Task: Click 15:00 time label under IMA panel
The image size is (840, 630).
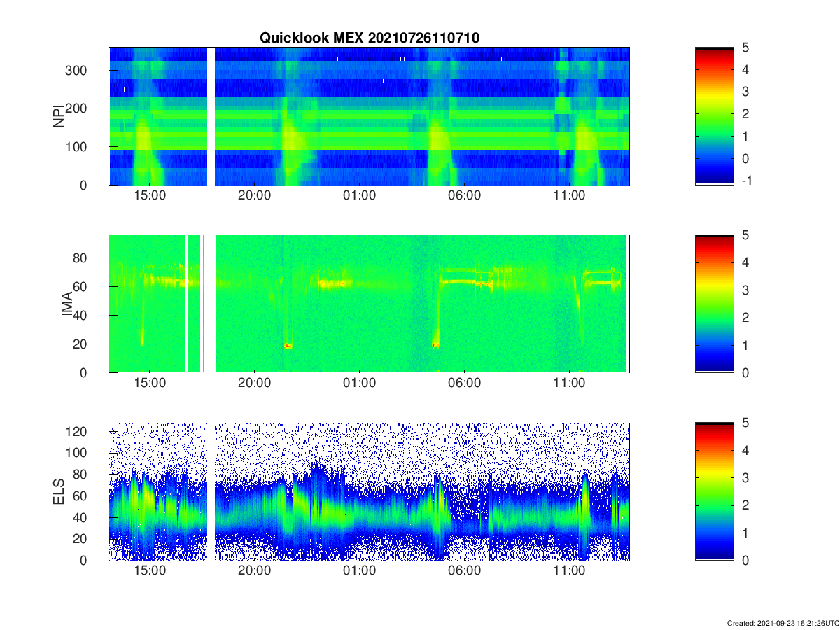Action: click(150, 384)
